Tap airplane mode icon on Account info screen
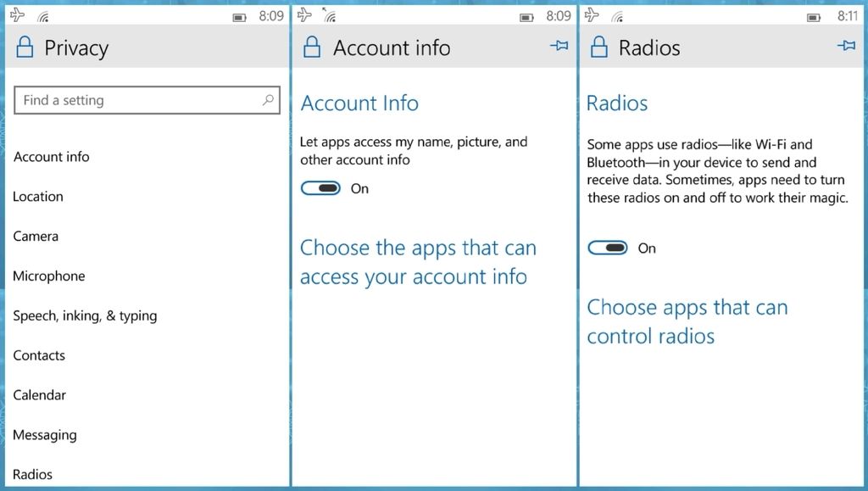The height and width of the screenshot is (491, 868). 304,15
